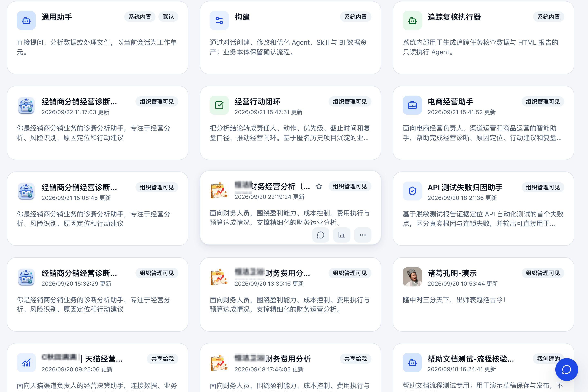Click 系统内置 tag on 追踪复核执行器 card

coord(549,17)
